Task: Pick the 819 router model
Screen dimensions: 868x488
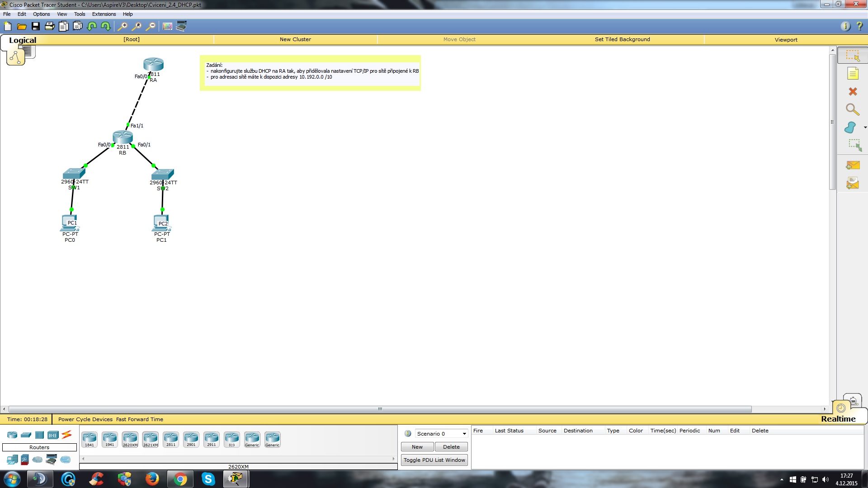Action: pyautogui.click(x=232, y=439)
